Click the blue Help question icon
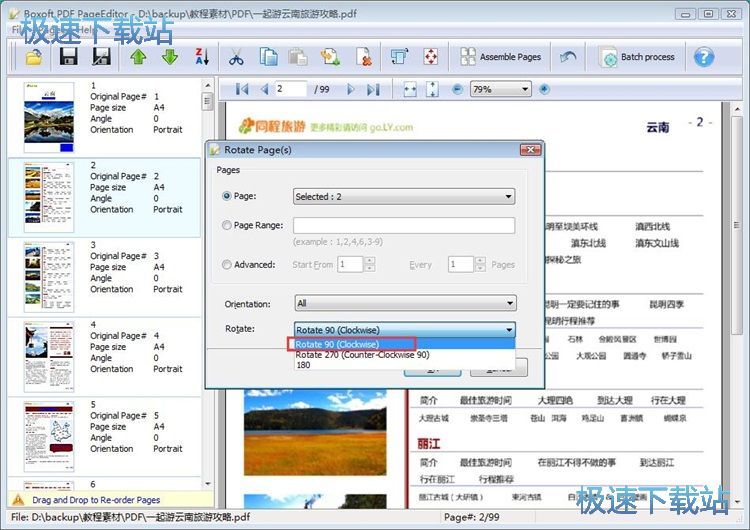Screen dimensions: 750x530 click(704, 57)
